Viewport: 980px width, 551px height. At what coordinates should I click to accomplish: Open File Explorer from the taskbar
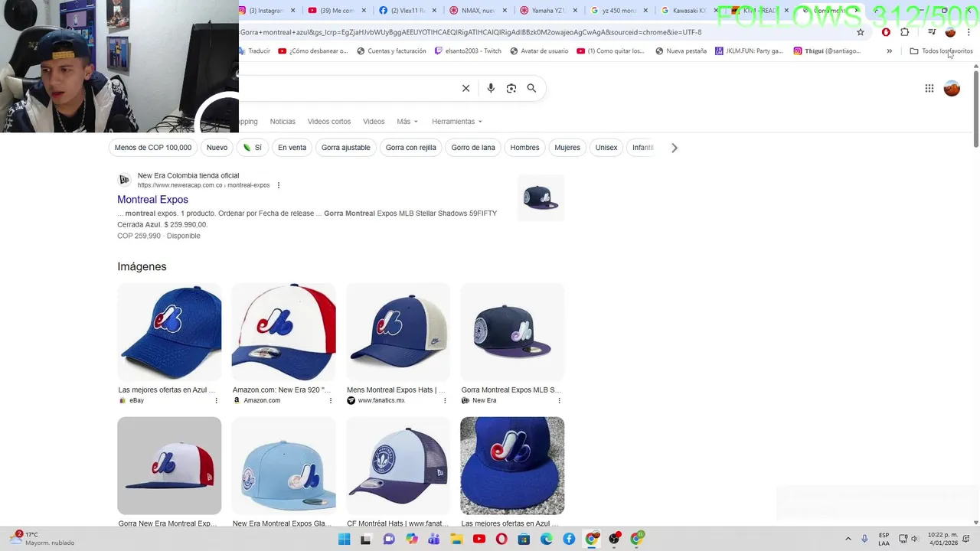click(x=456, y=540)
